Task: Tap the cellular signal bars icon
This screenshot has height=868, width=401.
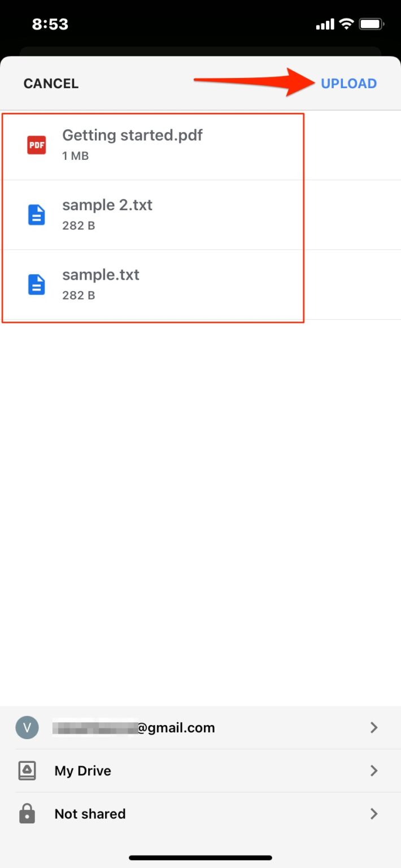Action: click(325, 25)
